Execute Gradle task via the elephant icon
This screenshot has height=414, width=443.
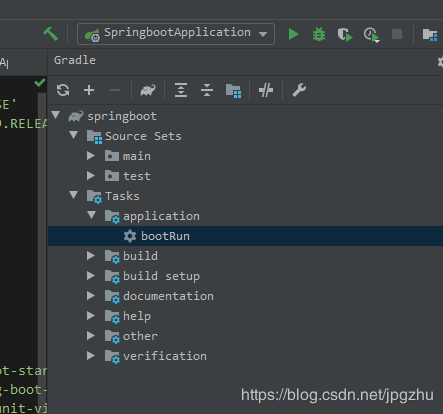[x=148, y=90]
